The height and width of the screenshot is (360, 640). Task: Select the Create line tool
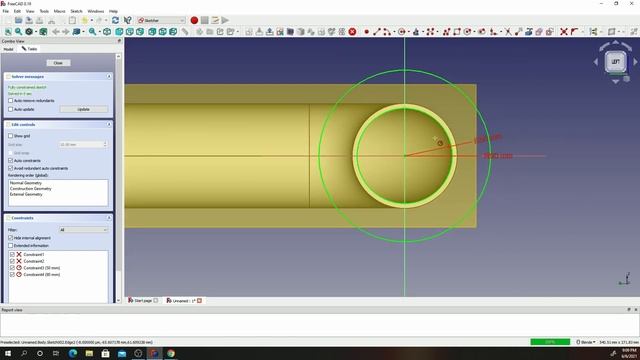click(377, 32)
